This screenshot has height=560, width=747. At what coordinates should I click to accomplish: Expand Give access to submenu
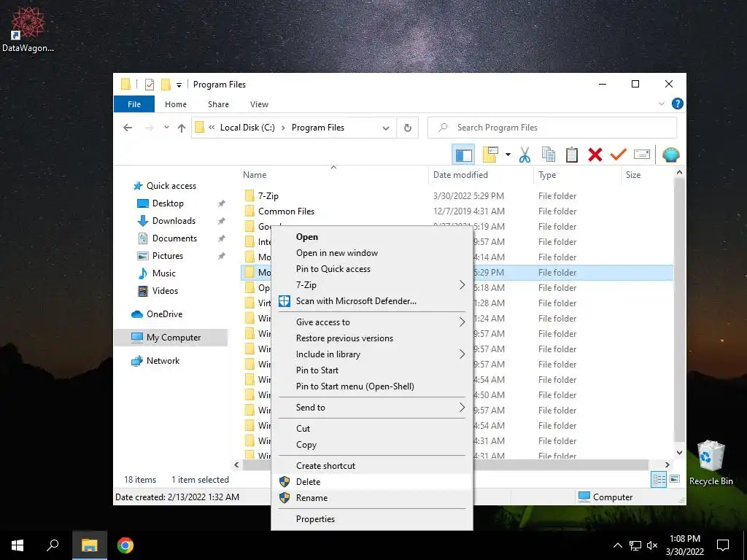[462, 322]
